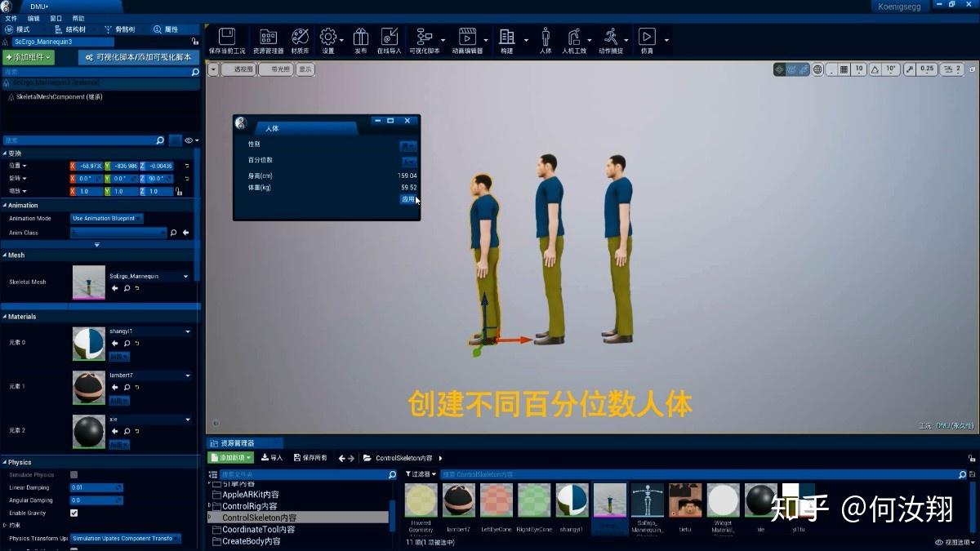This screenshot has width=980, height=551.
Task: Click the 应用 button in the 人体 dialog
Action: coord(407,198)
